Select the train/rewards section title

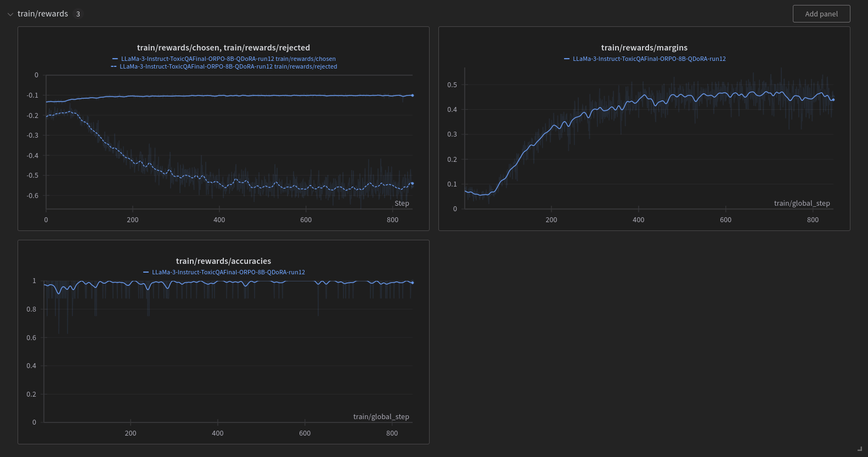click(x=43, y=14)
